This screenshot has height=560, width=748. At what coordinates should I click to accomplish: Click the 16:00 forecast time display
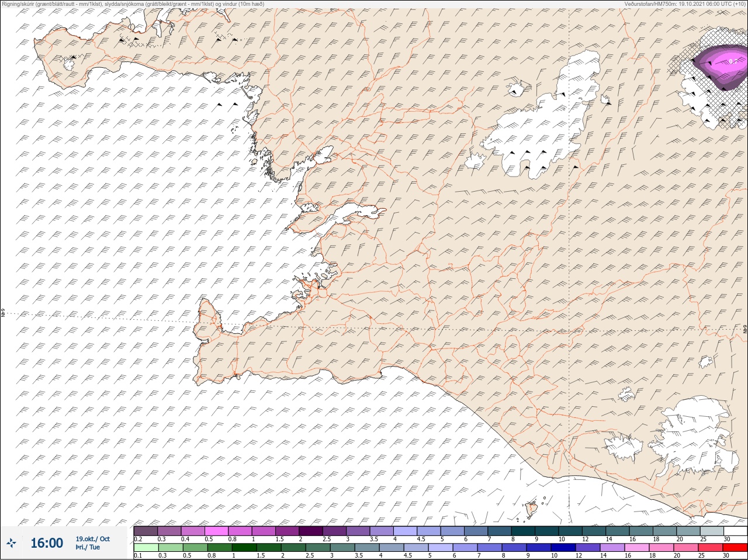click(x=47, y=543)
